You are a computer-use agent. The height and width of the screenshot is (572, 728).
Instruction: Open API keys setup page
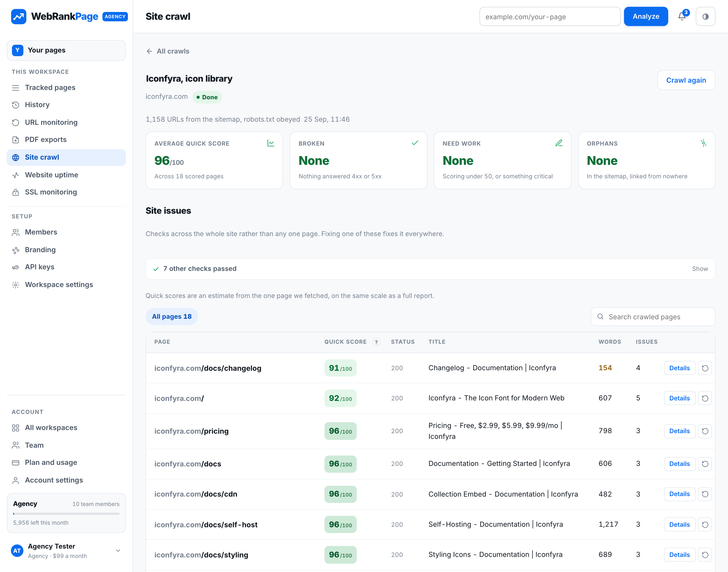(66, 267)
